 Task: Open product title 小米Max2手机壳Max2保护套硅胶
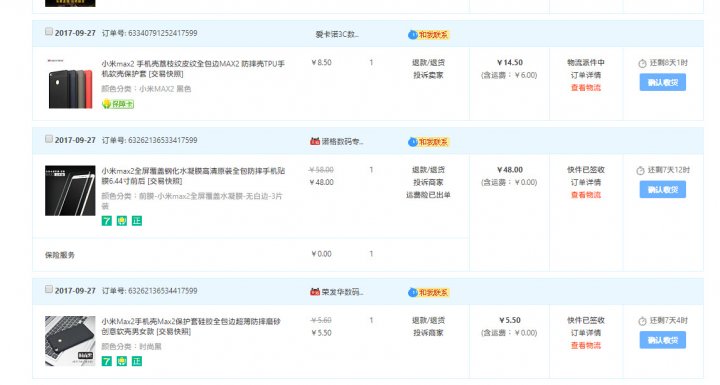(191, 326)
